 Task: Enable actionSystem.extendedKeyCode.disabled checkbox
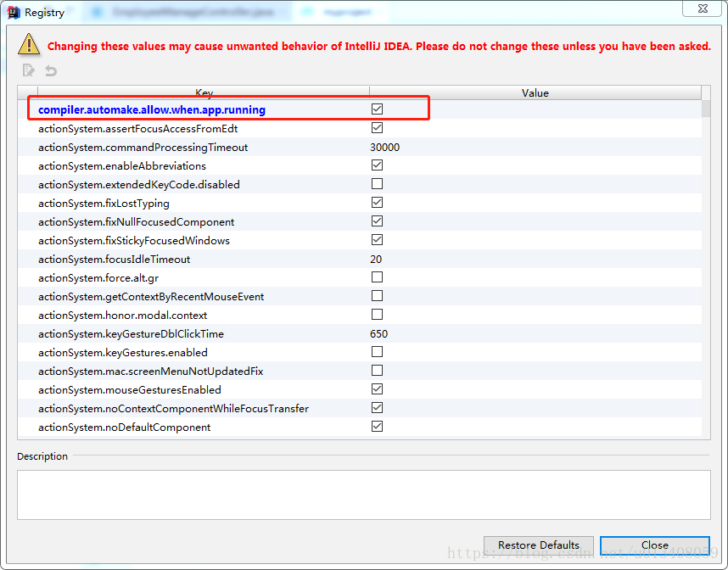tap(377, 184)
